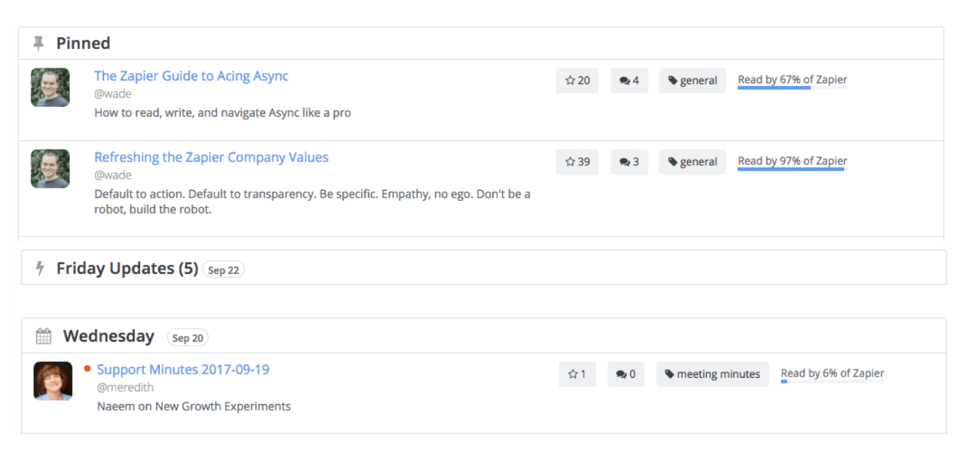Star the Support Minutes post (1)
The width and height of the screenshot is (980, 454).
pyautogui.click(x=577, y=374)
